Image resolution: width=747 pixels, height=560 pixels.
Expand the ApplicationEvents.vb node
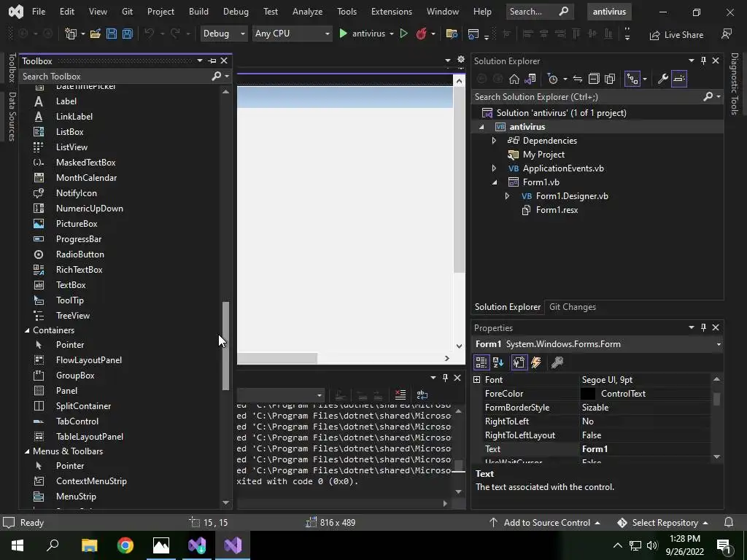(494, 168)
